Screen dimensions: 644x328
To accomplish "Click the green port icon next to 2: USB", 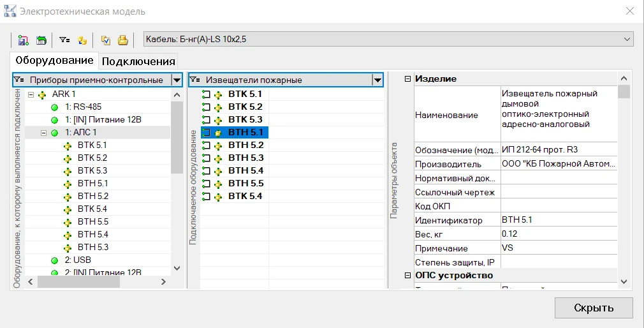I will (x=55, y=260).
